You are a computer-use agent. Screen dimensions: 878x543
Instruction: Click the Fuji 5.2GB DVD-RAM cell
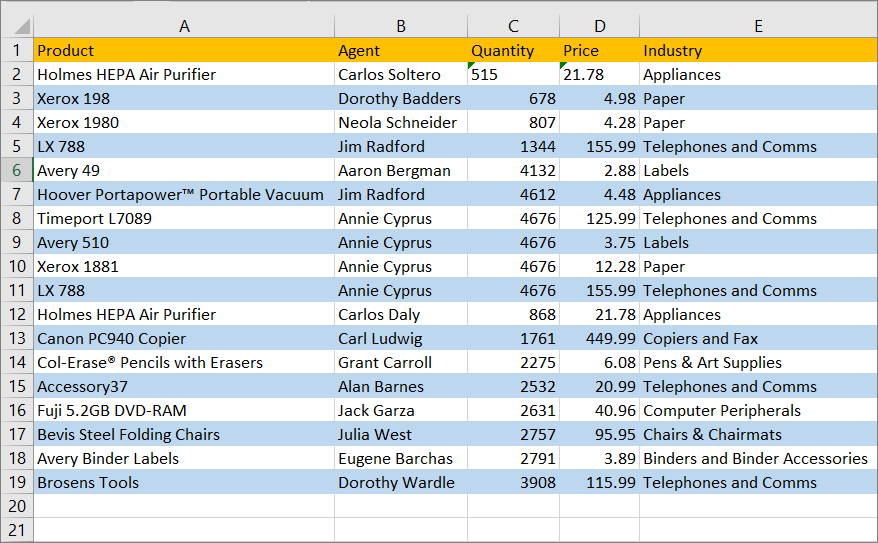tap(184, 410)
